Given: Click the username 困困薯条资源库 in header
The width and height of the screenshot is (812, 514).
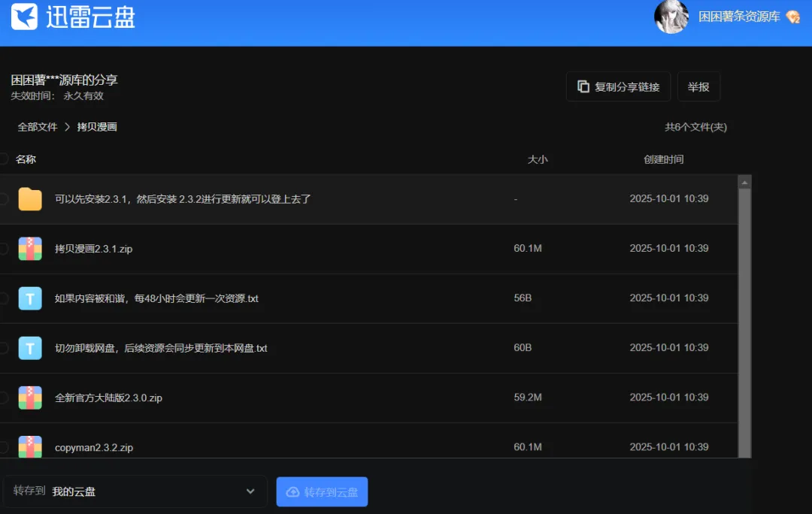Looking at the screenshot, I should 739,17.
